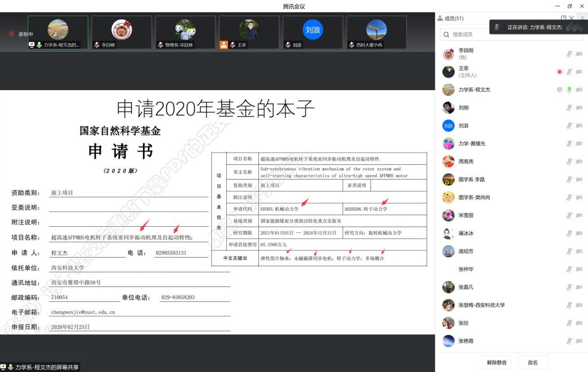This screenshot has width=588, height=372.
Task: Close the members panel with the X
Action: 572,18
